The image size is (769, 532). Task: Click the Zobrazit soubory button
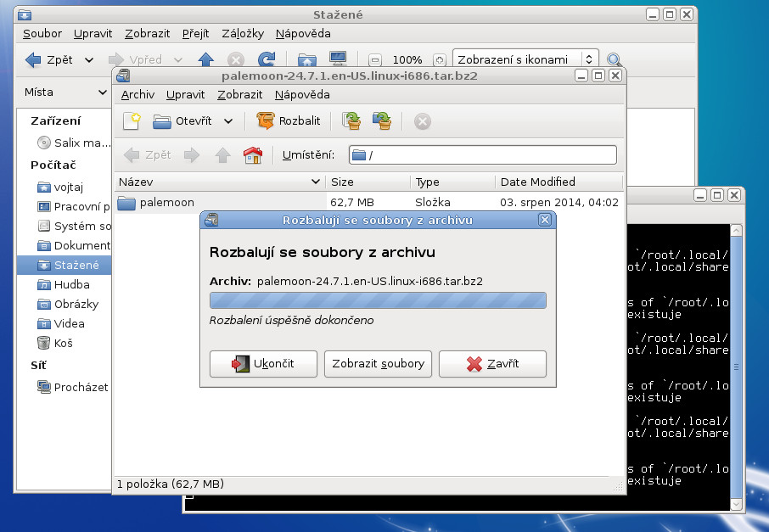[378, 364]
